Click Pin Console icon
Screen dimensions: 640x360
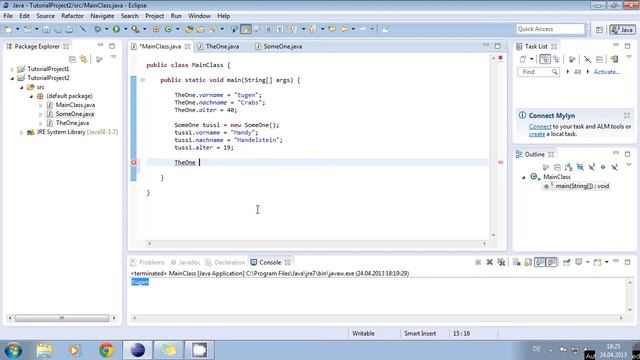click(567, 262)
